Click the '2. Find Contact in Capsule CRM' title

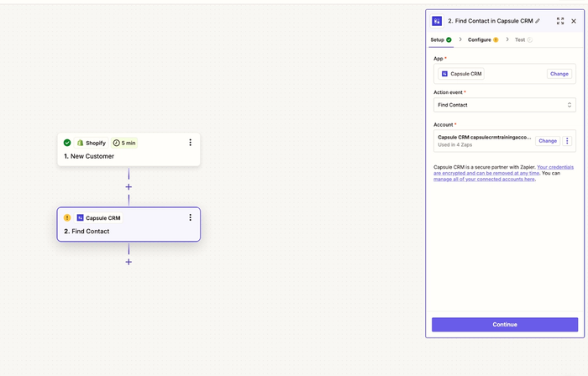pos(490,21)
